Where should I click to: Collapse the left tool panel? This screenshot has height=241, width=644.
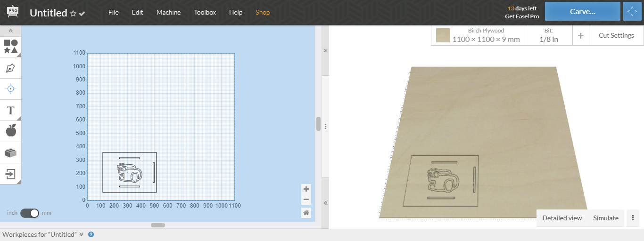coord(10,31)
